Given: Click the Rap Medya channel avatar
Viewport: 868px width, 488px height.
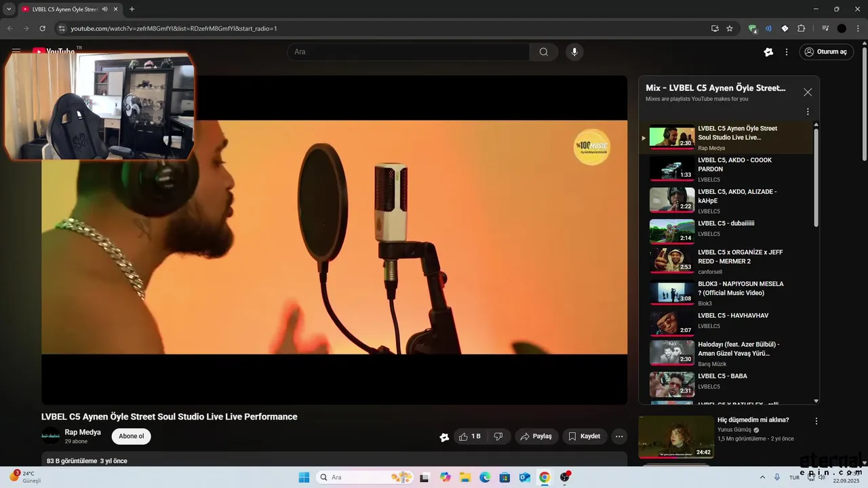Looking at the screenshot, I should 50,436.
